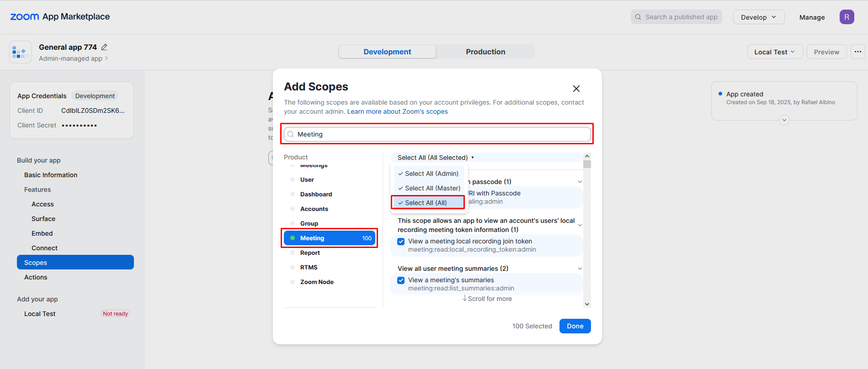This screenshot has width=868, height=369.
Task: Uncheck View a meeting local recording join token
Action: (x=401, y=242)
